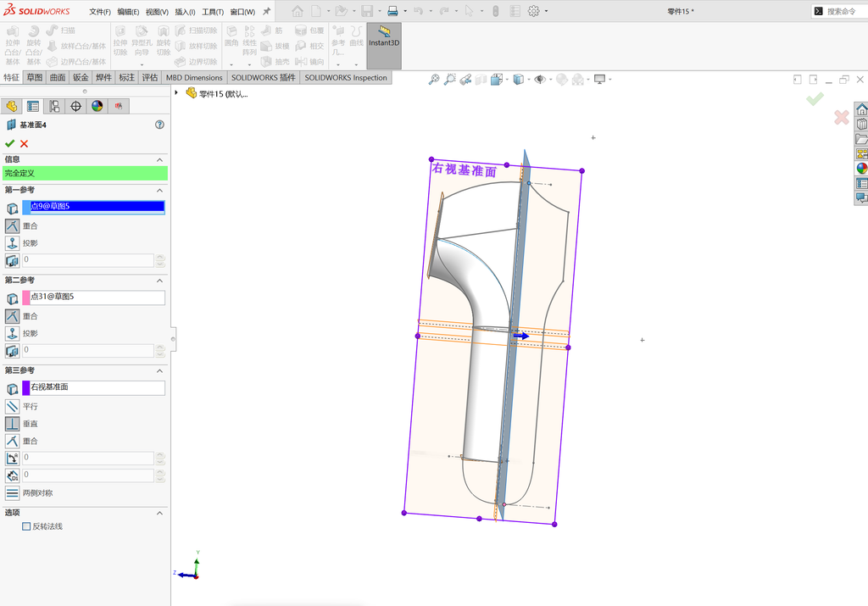Image resolution: width=868 pixels, height=606 pixels.
Task: Click the Save icon in top toolbar
Action: pos(366,11)
